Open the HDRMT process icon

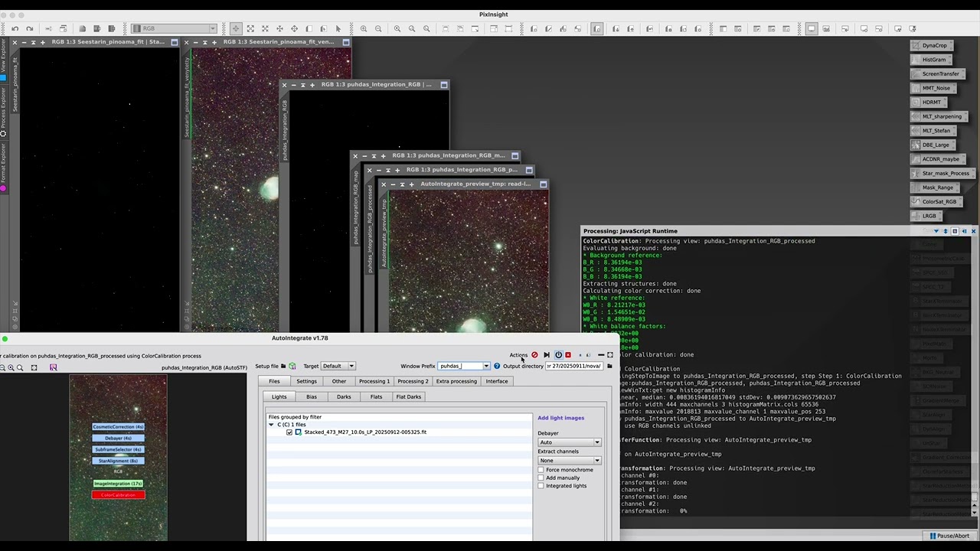click(928, 102)
